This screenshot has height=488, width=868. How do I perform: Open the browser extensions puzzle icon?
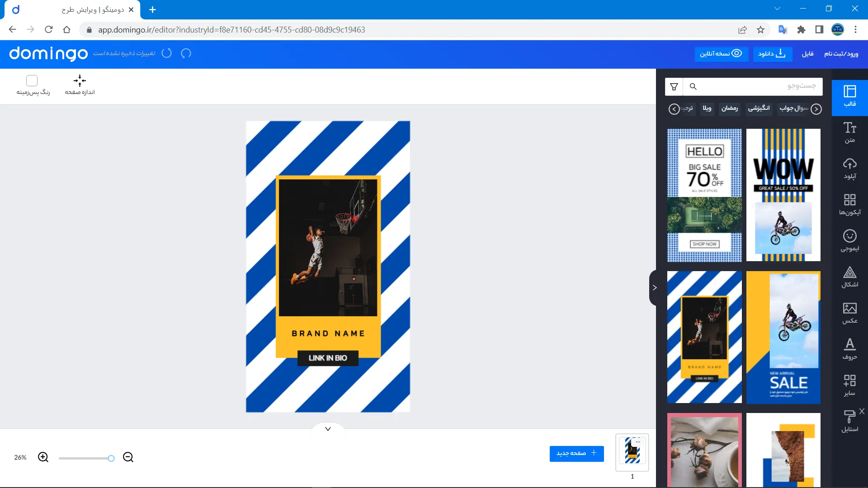point(801,30)
